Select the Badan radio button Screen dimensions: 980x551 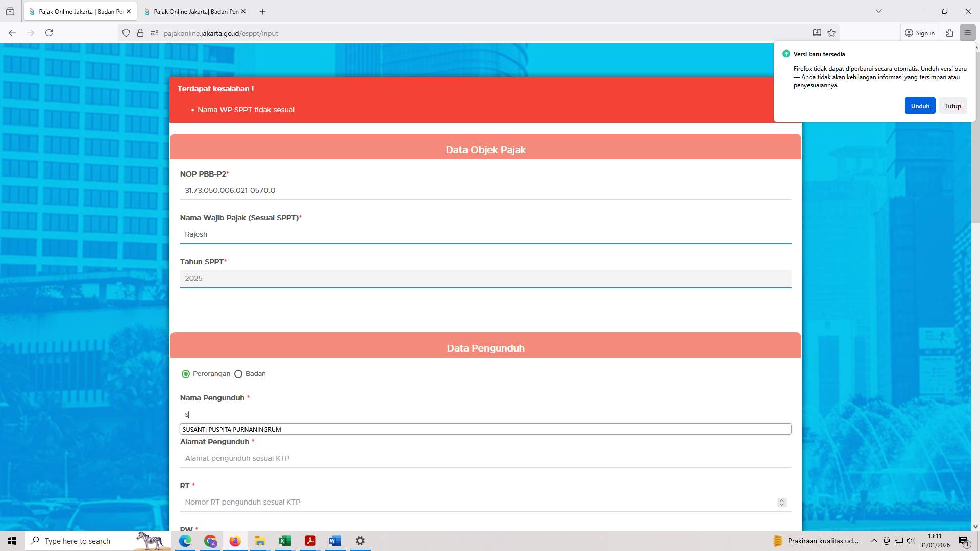(x=238, y=373)
